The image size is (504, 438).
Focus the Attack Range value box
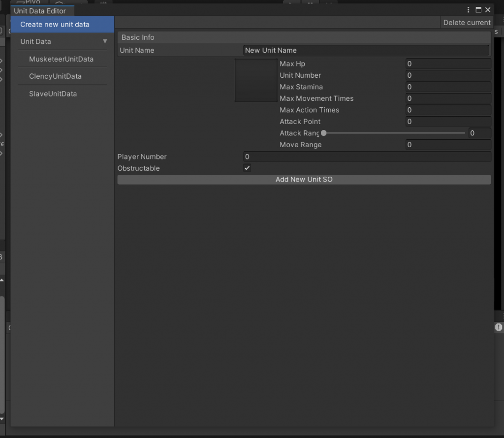(x=479, y=133)
